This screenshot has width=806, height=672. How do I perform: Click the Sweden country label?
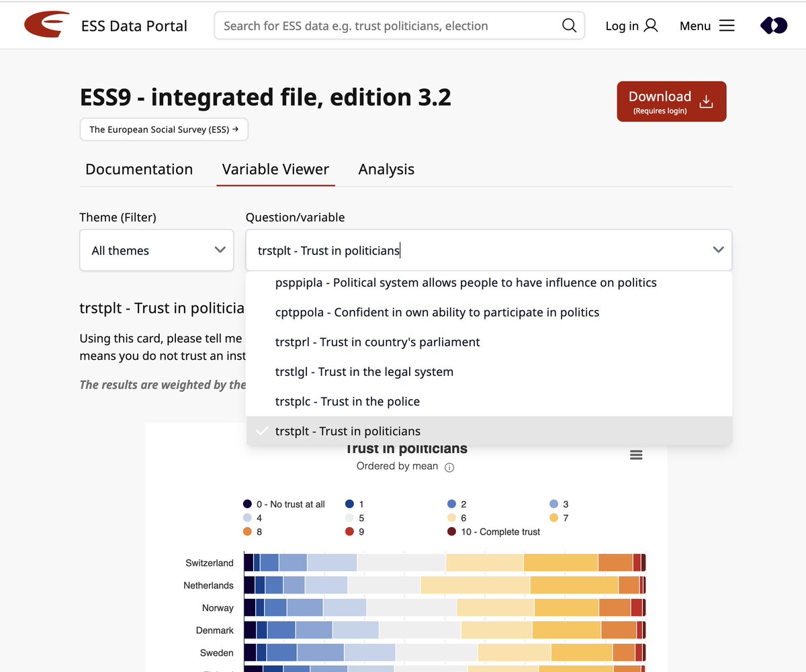point(217,653)
